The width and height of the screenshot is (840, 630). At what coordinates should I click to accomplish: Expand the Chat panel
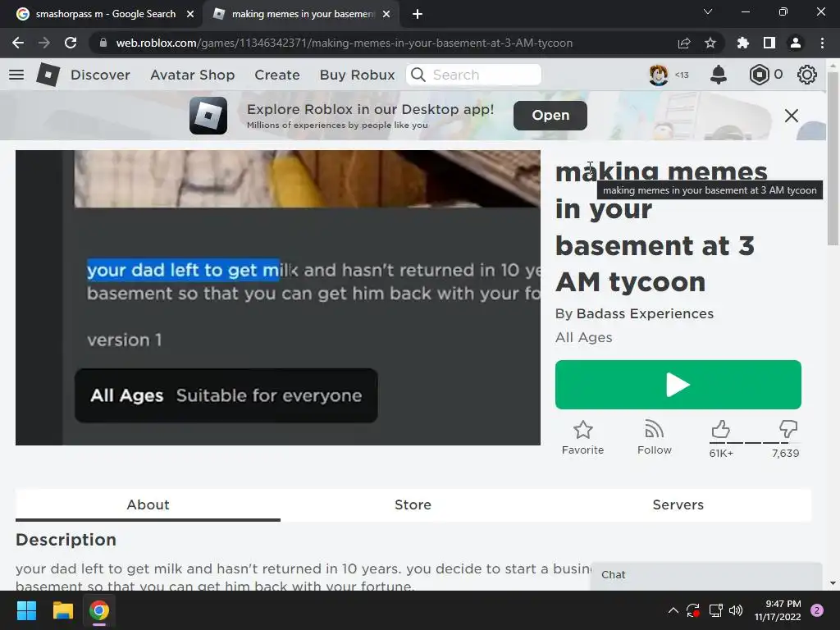[x=706, y=575]
